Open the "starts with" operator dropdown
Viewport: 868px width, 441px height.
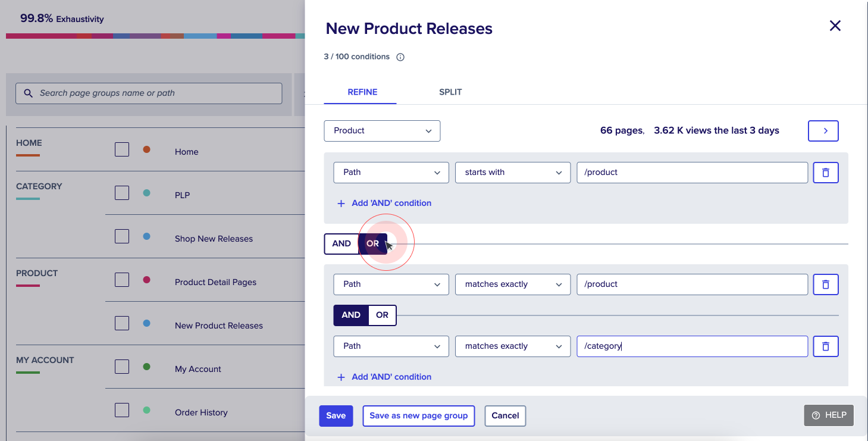pos(512,173)
